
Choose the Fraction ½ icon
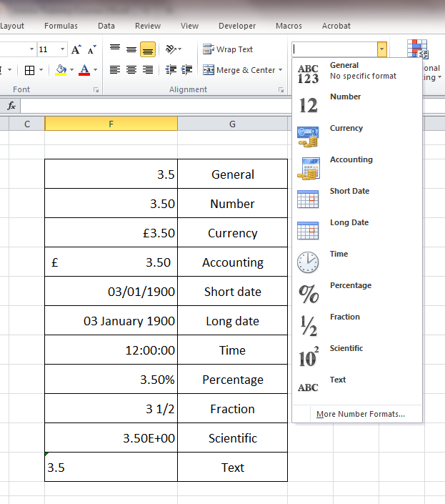pyautogui.click(x=309, y=325)
